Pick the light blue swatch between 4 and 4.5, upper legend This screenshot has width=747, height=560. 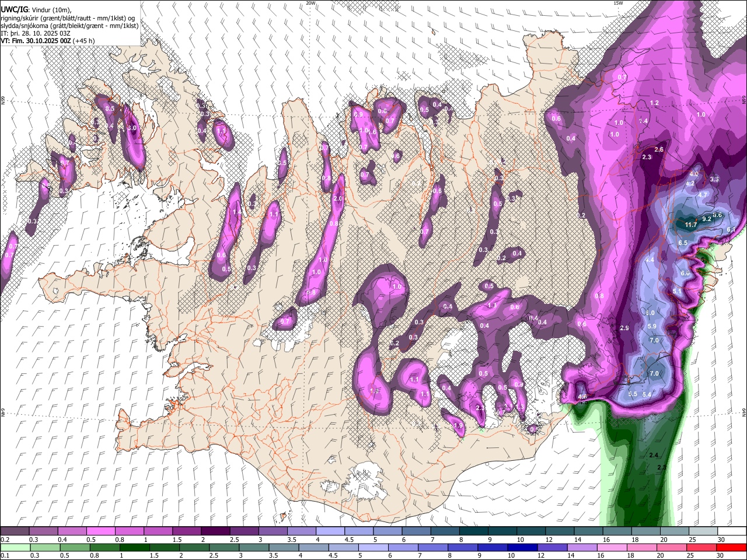[x=330, y=531]
